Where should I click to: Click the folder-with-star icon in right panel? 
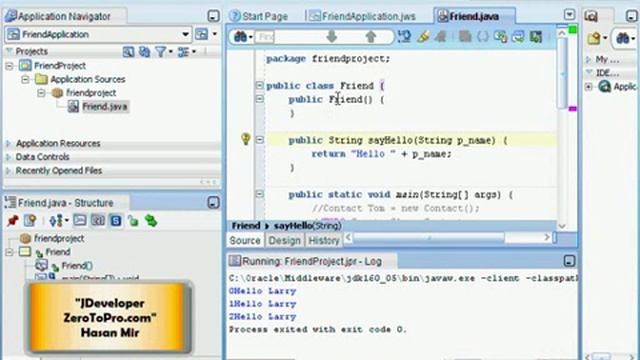[594, 38]
